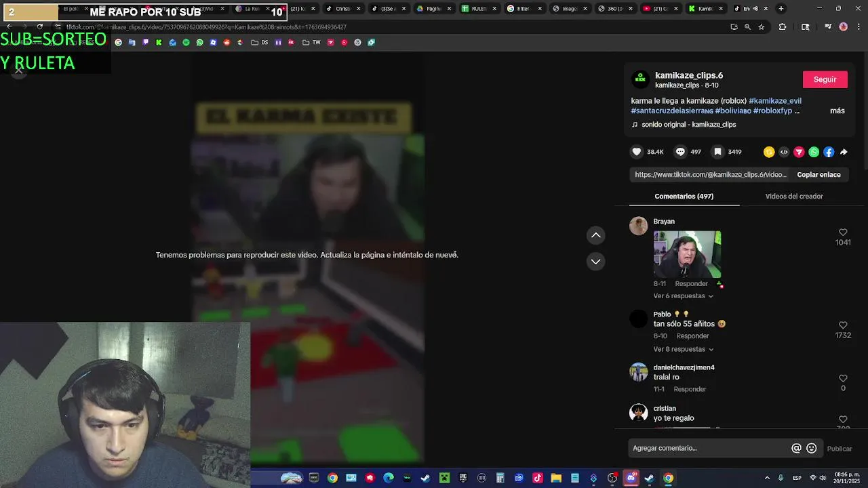
Task: Like Pablo's comment
Action: (843, 325)
